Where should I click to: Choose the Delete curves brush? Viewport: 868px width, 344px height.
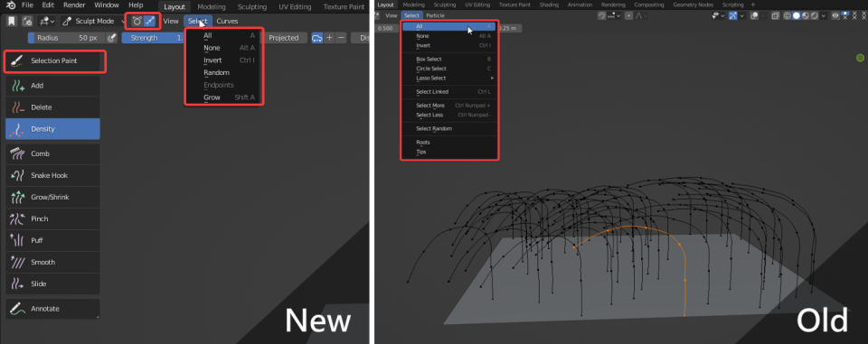pyautogui.click(x=53, y=107)
